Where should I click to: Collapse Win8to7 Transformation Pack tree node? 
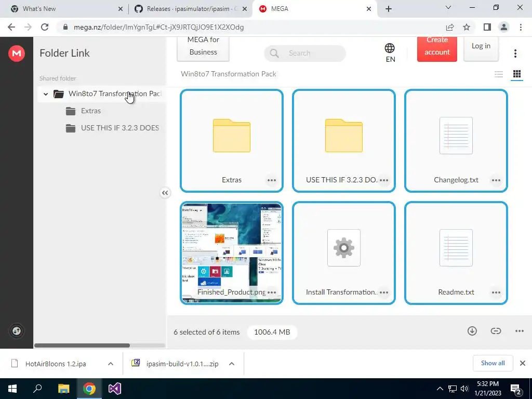point(46,94)
